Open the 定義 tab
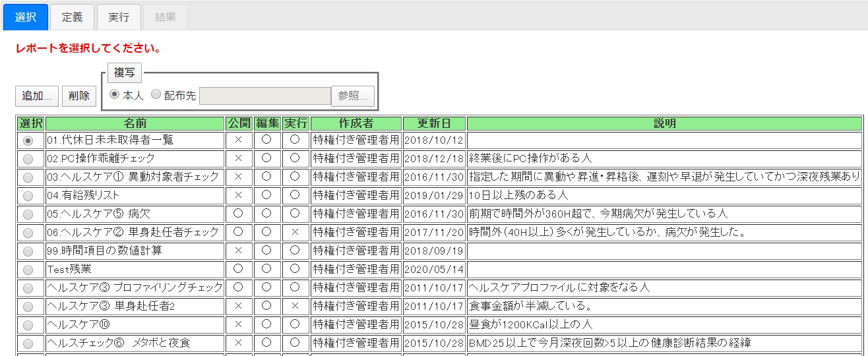Viewport: 868px width, 356px height. [73, 17]
